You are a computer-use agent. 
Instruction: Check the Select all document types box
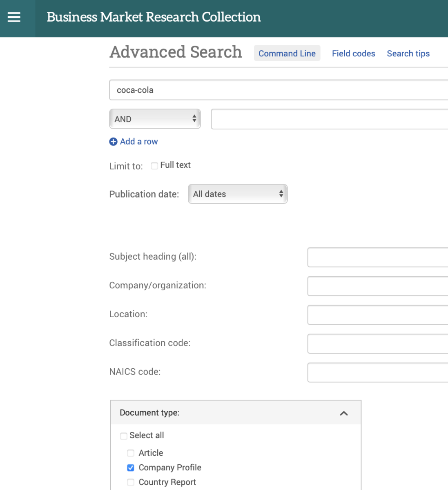(123, 436)
